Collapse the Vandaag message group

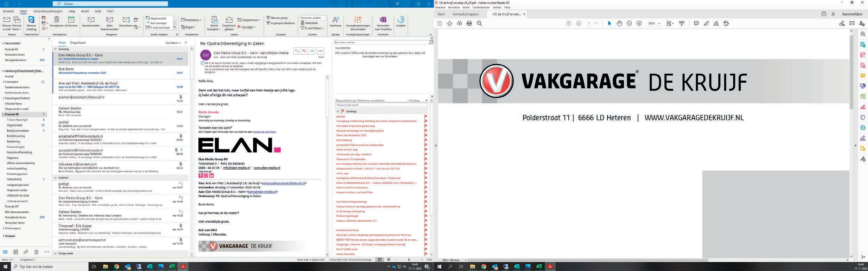[x=55, y=49]
